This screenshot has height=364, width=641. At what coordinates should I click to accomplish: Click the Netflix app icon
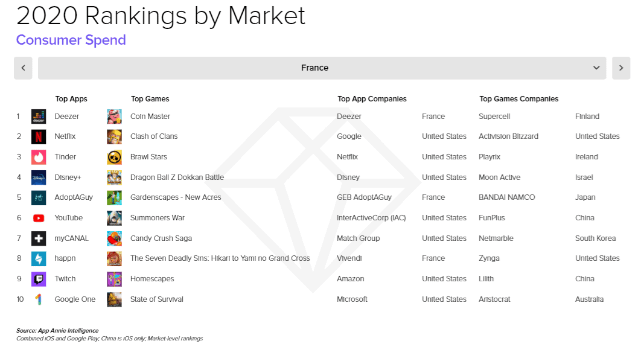39,136
